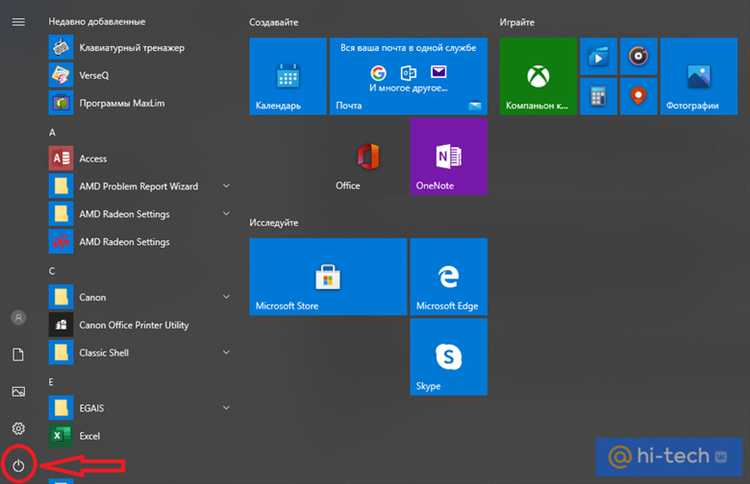Open the Maps small tile
The width and height of the screenshot is (750, 484).
[639, 97]
